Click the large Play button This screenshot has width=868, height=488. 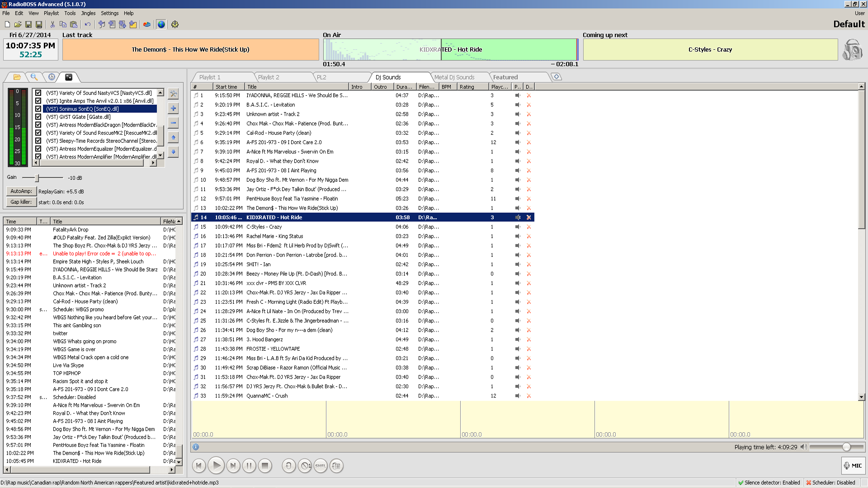pyautogui.click(x=216, y=465)
